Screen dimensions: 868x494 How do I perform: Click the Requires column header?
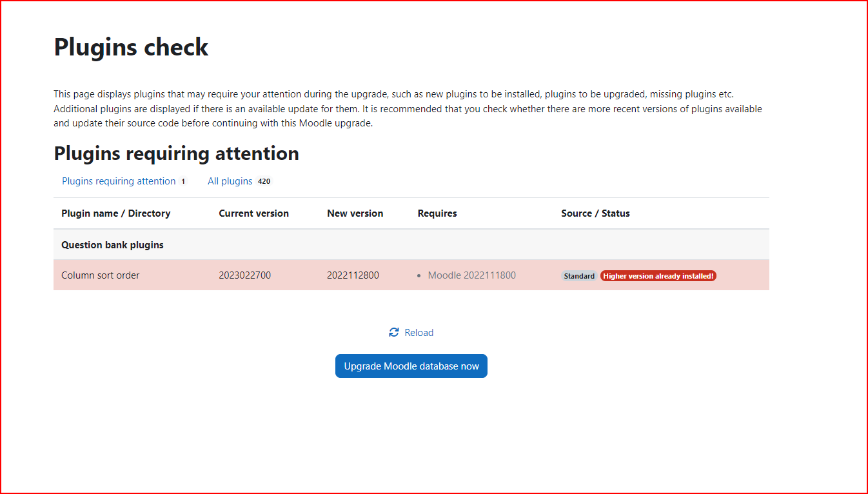437,213
